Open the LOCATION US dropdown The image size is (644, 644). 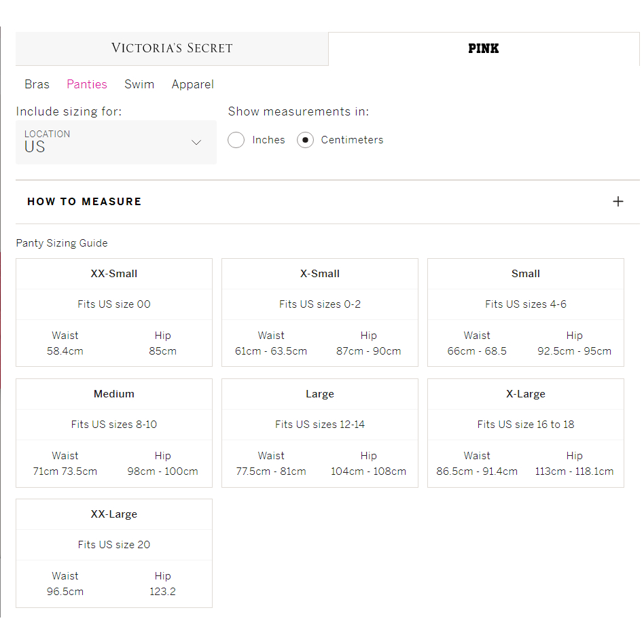point(115,142)
